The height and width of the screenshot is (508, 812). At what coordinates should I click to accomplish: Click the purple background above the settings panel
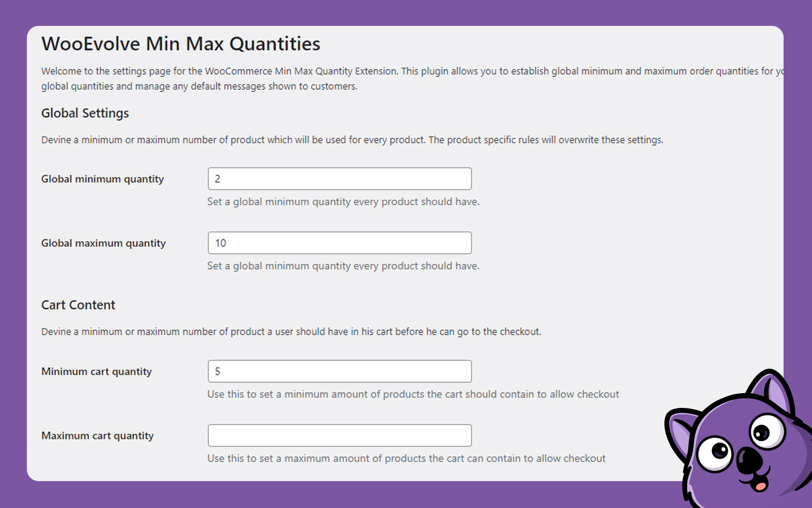click(406, 12)
